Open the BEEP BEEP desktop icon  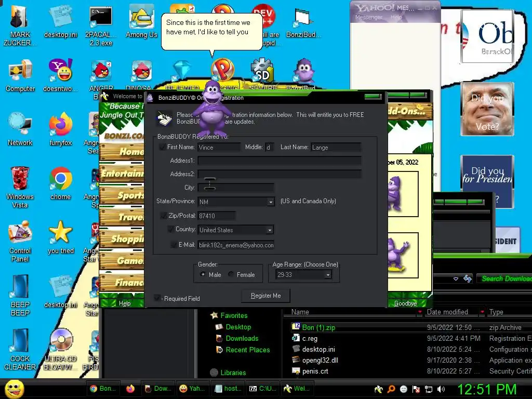tap(20, 295)
